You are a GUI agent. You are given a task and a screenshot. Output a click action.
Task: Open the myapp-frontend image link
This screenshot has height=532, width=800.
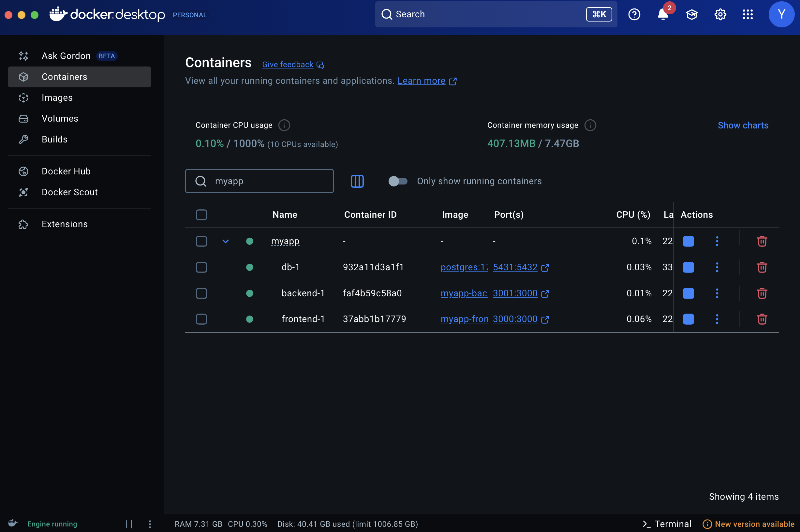coord(464,319)
